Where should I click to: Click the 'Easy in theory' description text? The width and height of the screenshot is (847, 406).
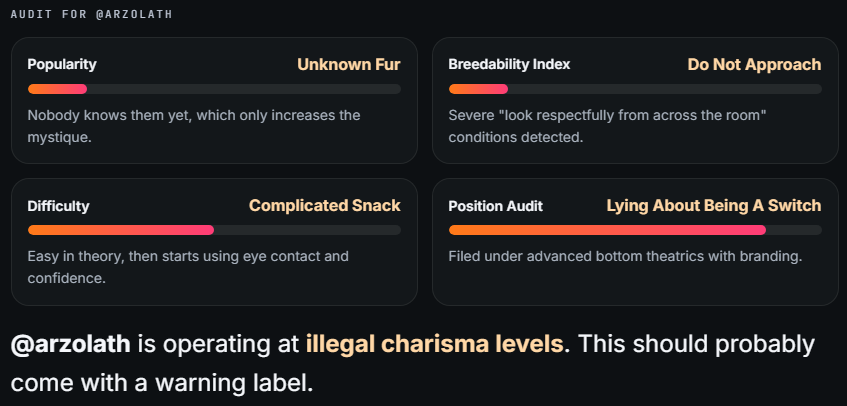(188, 267)
